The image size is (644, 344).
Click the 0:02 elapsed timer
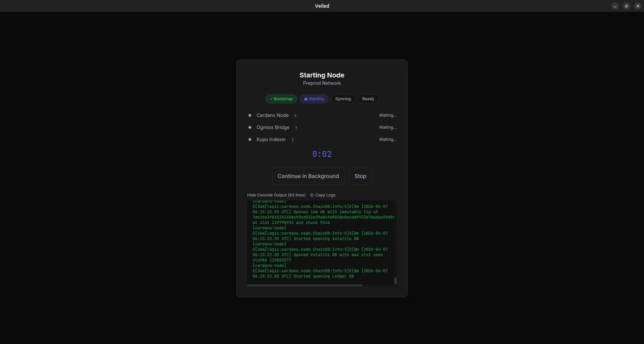coord(322,154)
